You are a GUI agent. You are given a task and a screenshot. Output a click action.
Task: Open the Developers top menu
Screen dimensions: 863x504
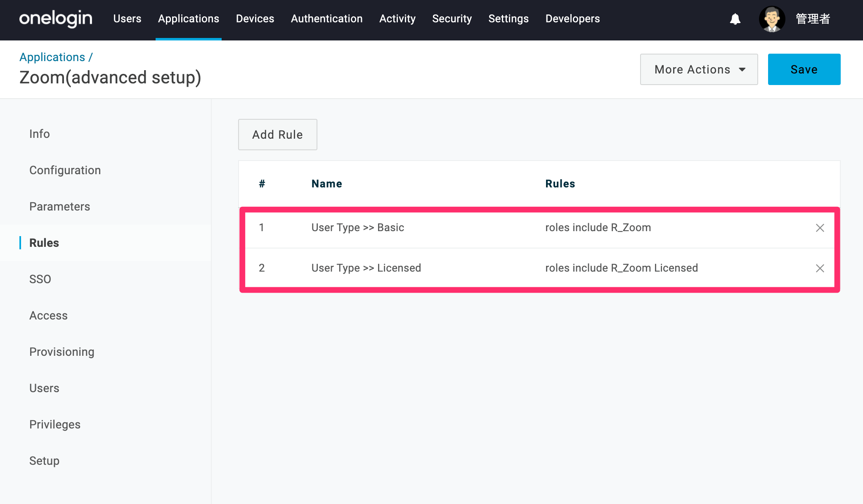[572, 19]
